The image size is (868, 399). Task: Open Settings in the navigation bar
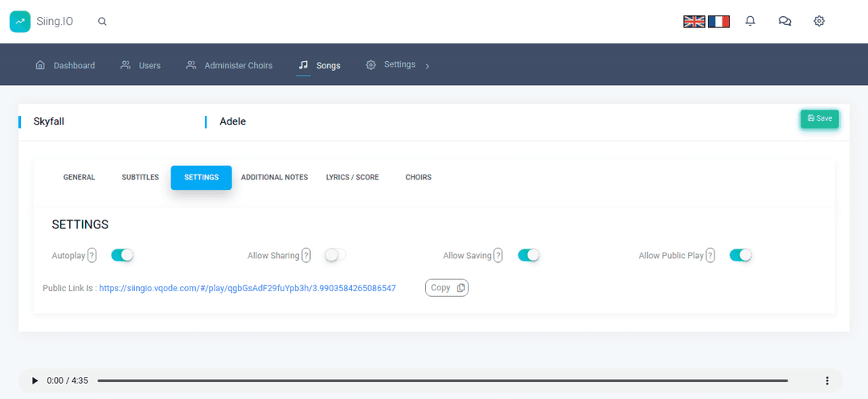391,65
